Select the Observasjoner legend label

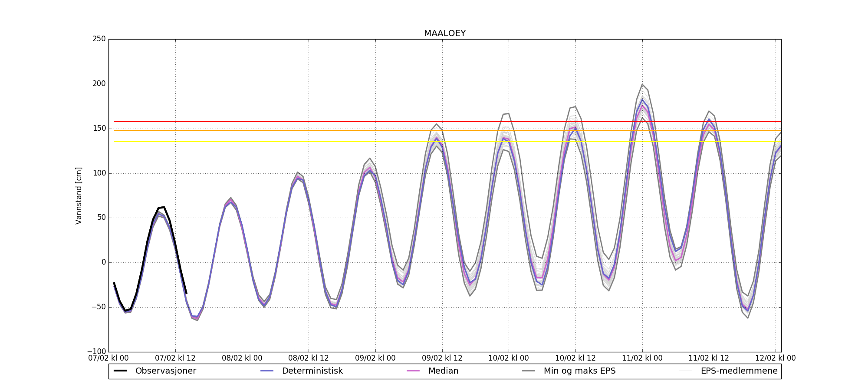click(166, 371)
